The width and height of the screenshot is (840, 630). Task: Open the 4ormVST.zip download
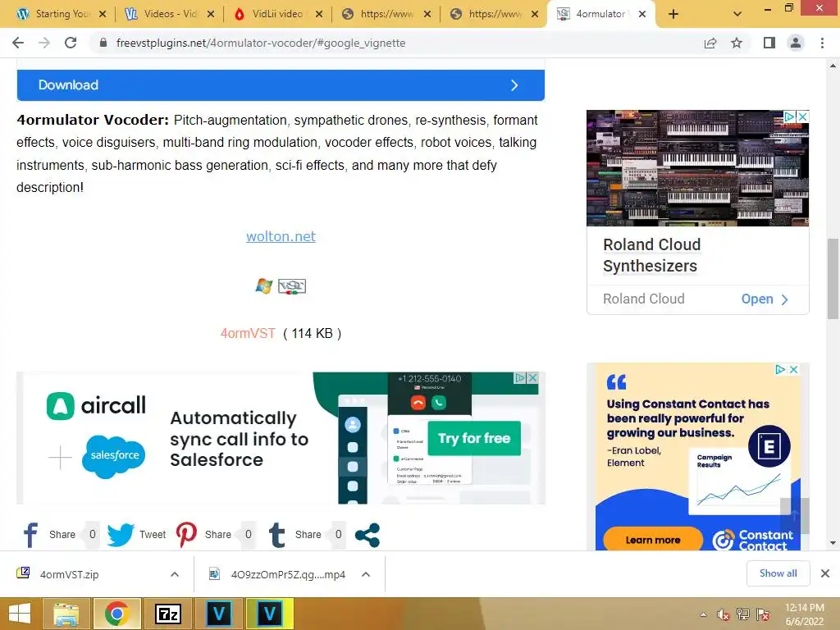point(69,574)
